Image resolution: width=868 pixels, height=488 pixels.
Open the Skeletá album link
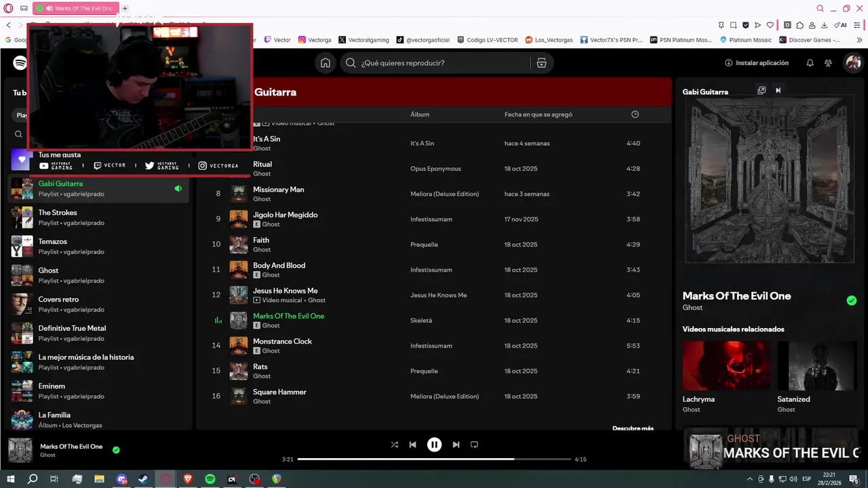coord(421,321)
